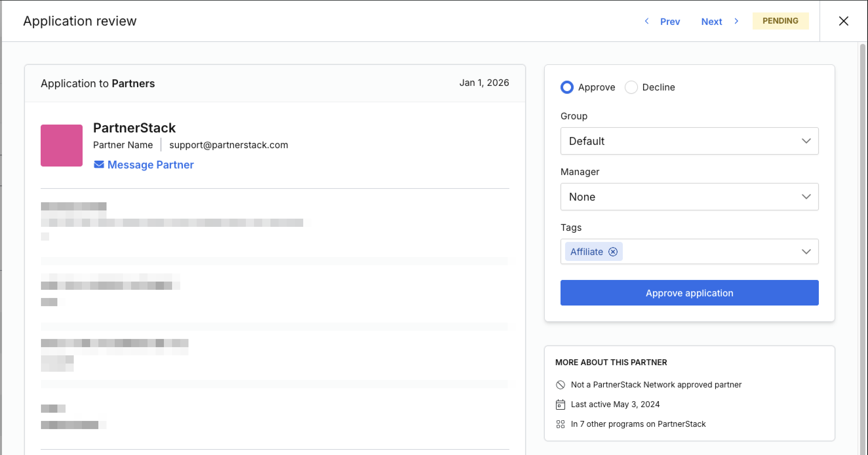Viewport: 868px width, 455px height.
Task: Click the pink partner avatar
Action: (x=62, y=146)
